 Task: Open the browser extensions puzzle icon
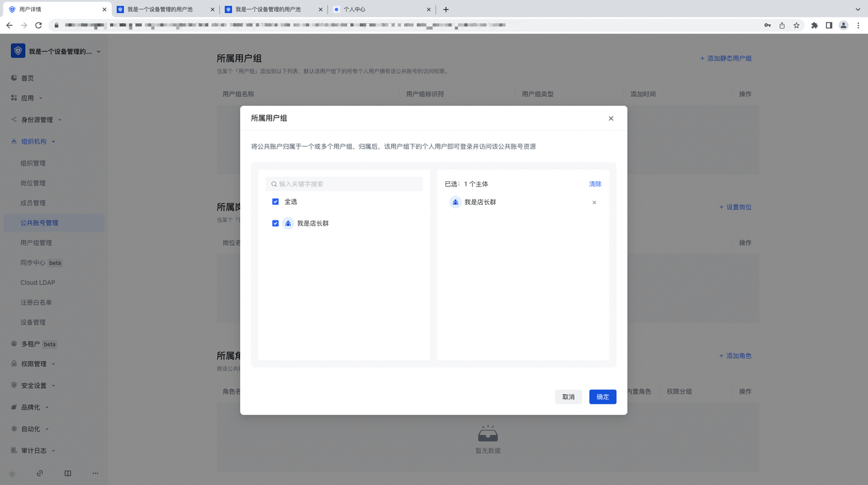coord(814,25)
